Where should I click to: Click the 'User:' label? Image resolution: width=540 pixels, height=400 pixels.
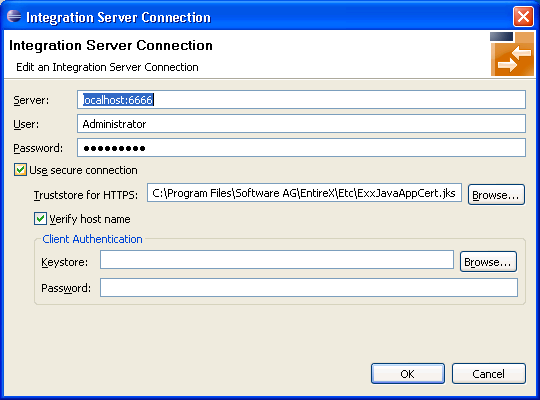click(x=26, y=124)
